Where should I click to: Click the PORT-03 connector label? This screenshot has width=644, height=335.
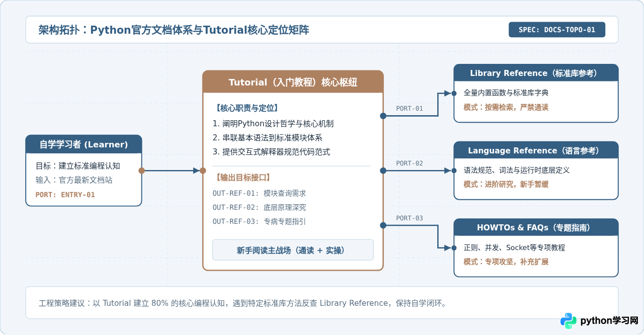point(409,218)
